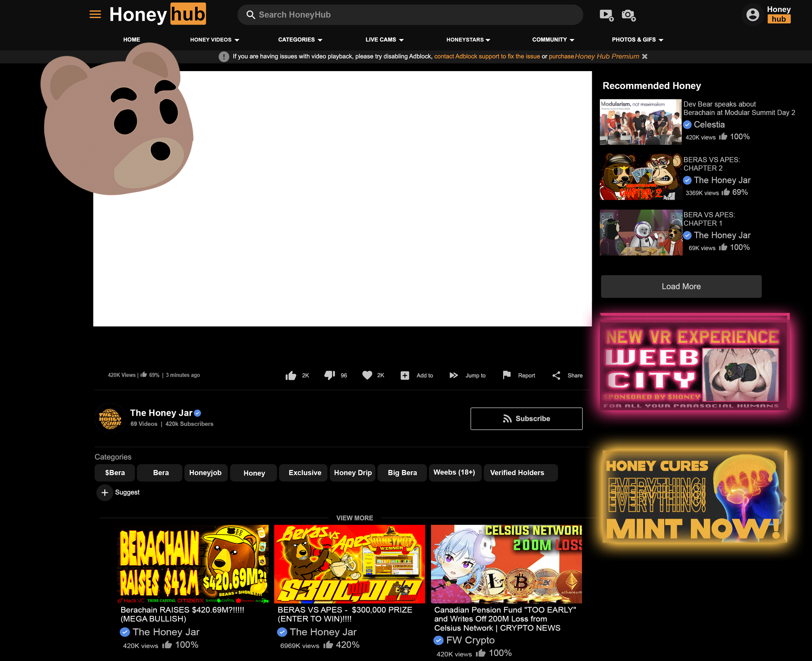Click the search magnifier icon

(x=250, y=15)
